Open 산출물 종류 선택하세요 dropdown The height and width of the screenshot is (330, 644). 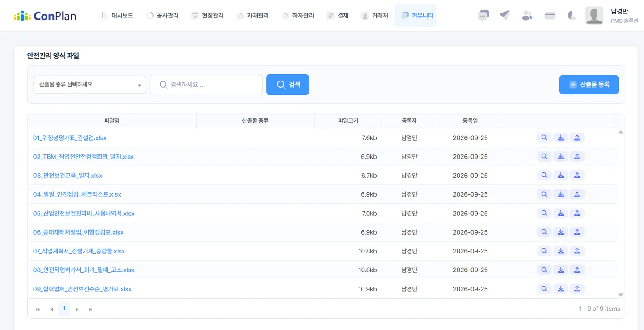pos(89,85)
